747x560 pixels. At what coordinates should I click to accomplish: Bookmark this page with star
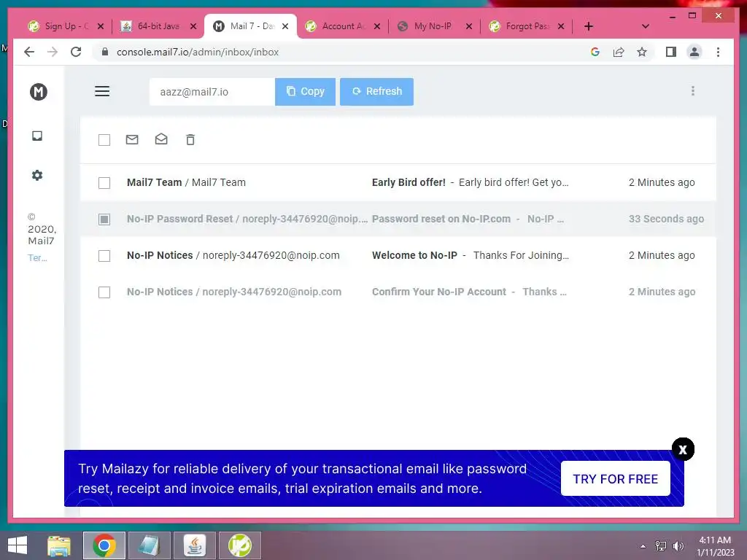(642, 52)
